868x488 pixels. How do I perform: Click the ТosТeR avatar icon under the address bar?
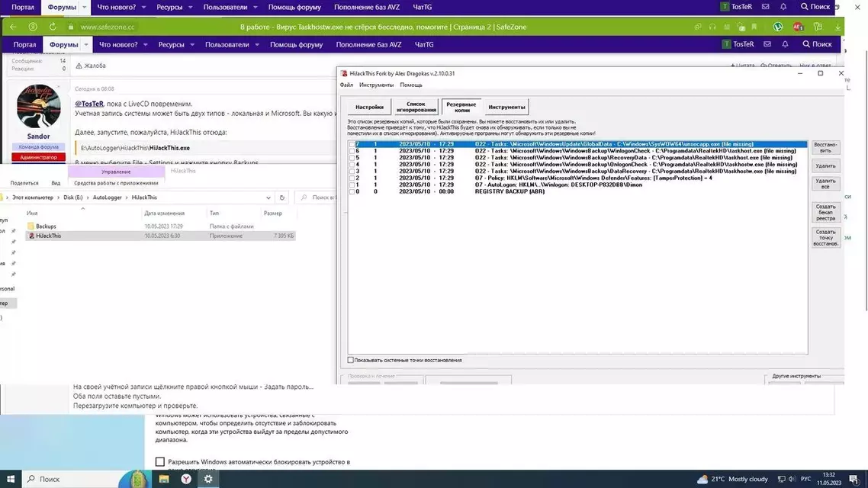coord(726,44)
